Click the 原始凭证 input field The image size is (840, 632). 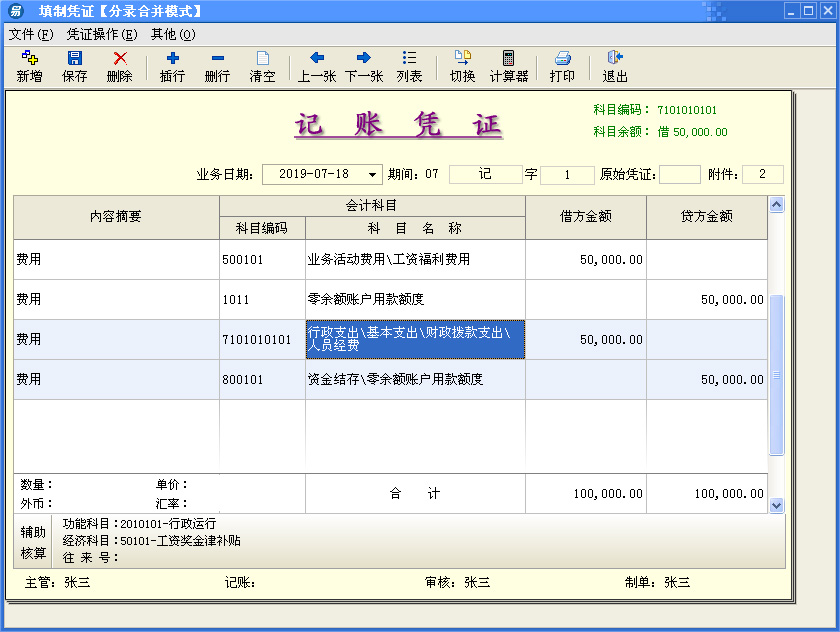pos(679,174)
